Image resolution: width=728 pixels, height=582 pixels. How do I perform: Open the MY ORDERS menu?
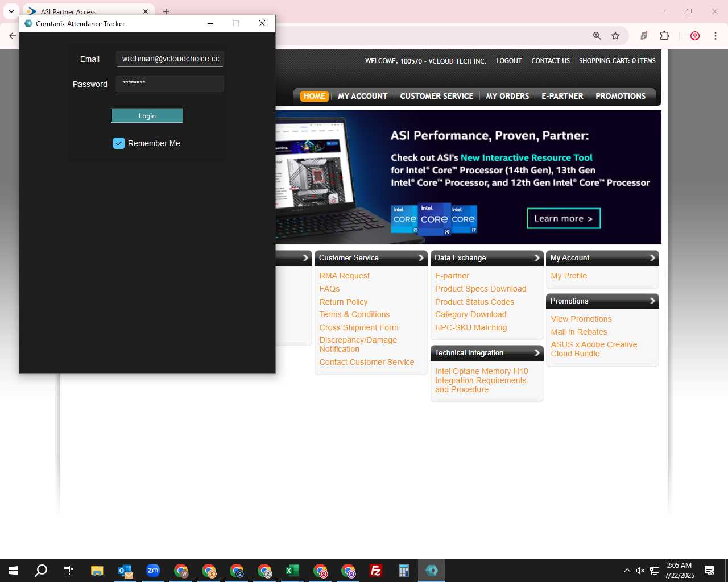tap(507, 96)
